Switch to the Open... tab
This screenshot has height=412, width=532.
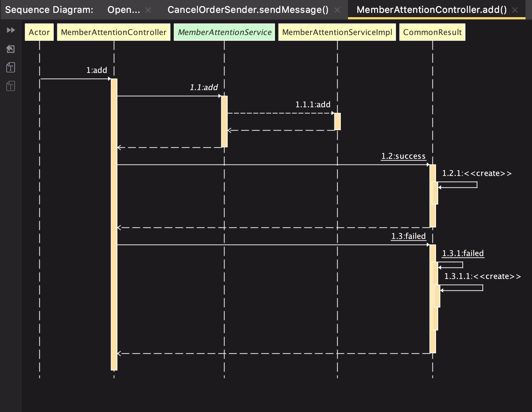click(x=124, y=10)
